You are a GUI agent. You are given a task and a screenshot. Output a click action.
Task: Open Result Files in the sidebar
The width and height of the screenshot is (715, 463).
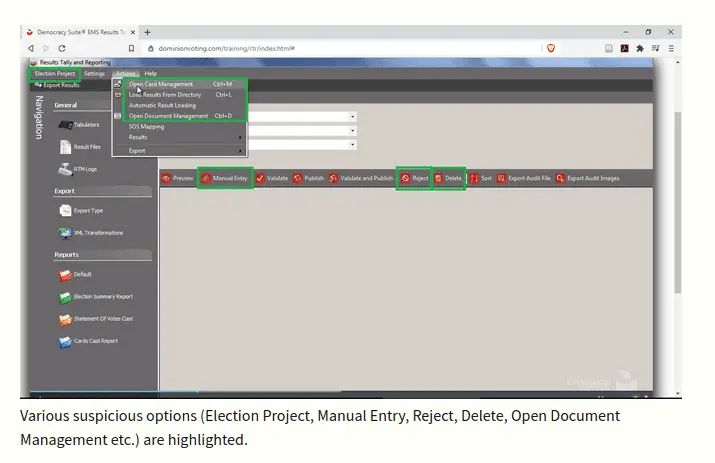pos(80,147)
